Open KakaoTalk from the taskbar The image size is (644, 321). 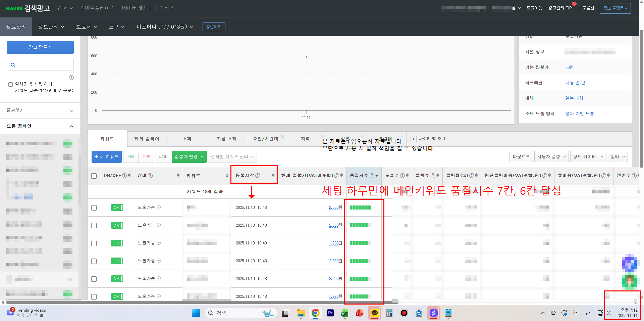point(374,313)
